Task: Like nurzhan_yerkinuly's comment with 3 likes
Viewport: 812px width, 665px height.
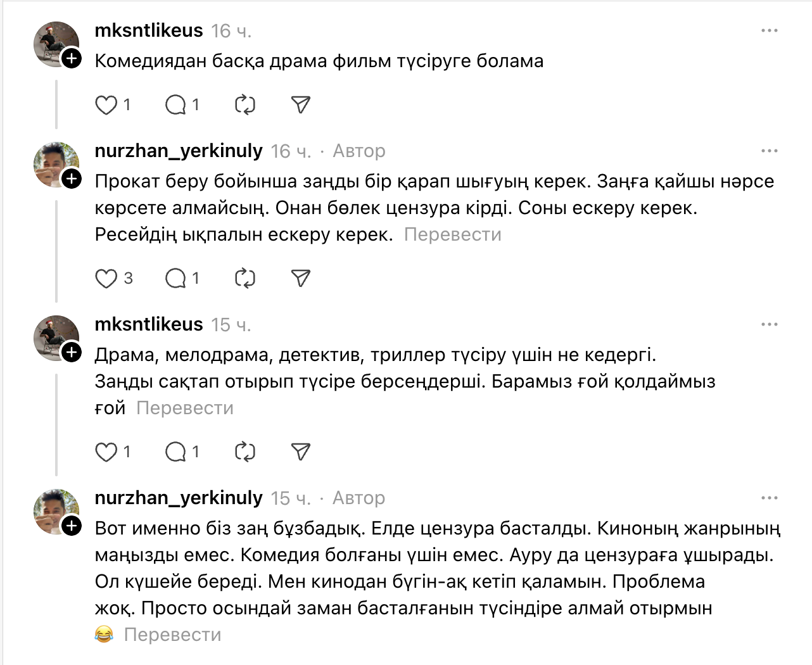Action: pos(106,278)
